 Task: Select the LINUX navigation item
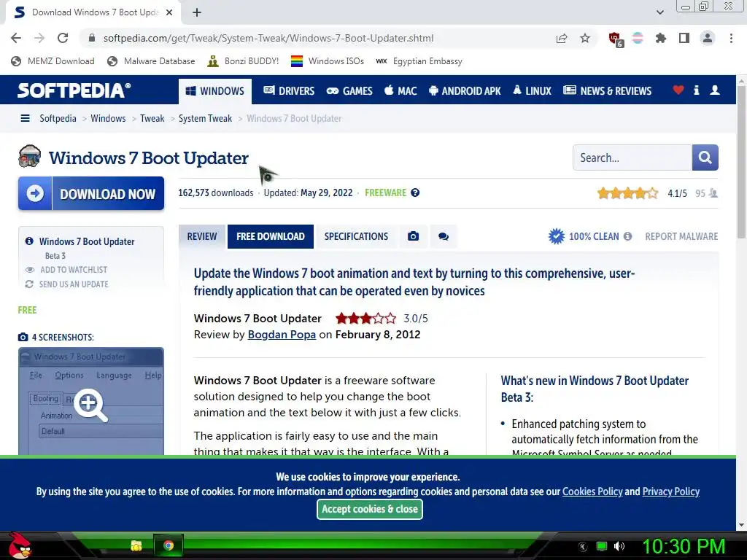pos(532,91)
